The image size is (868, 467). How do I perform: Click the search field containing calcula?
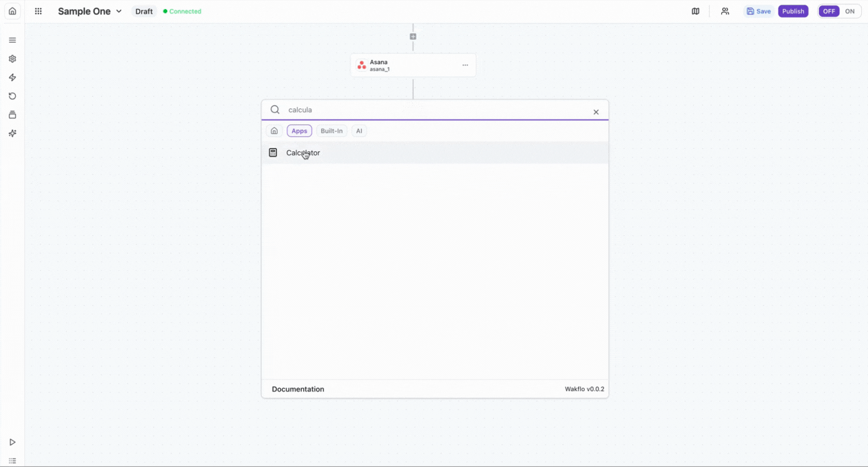(435, 110)
